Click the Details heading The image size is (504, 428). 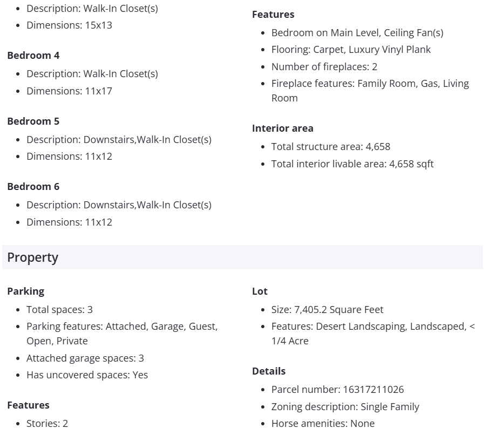point(269,371)
